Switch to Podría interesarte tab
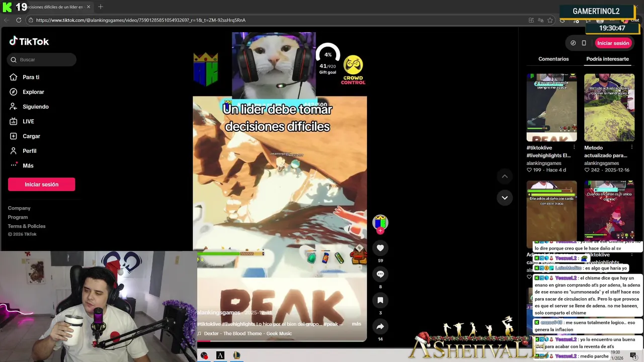This screenshot has height=362, width=644. point(607,59)
